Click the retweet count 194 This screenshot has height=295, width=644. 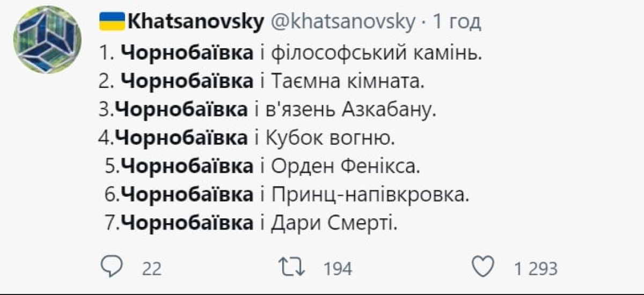pos(338,268)
